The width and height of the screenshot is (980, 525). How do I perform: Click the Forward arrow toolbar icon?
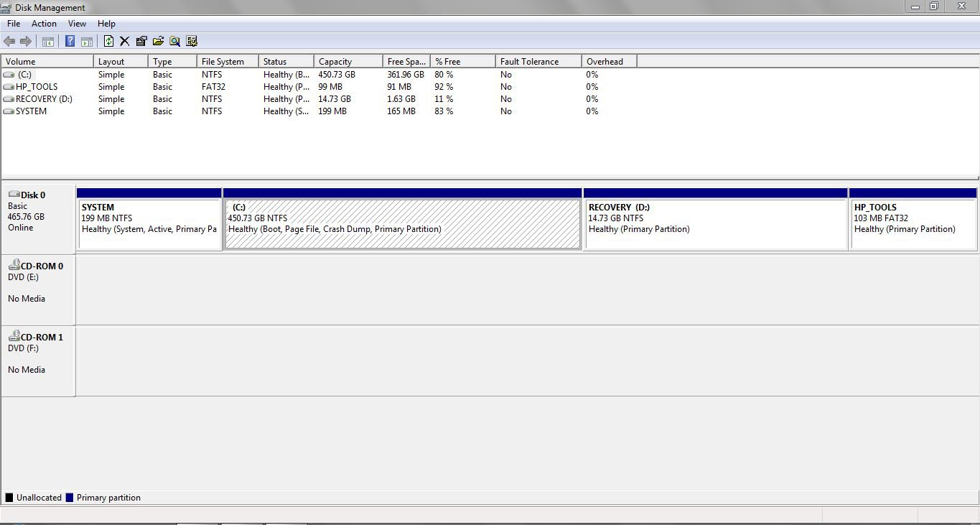(x=26, y=42)
